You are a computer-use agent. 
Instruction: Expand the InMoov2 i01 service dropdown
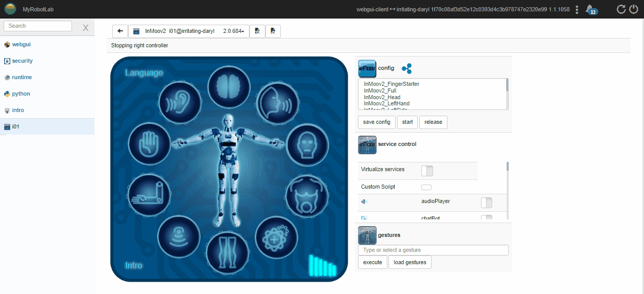tap(188, 31)
